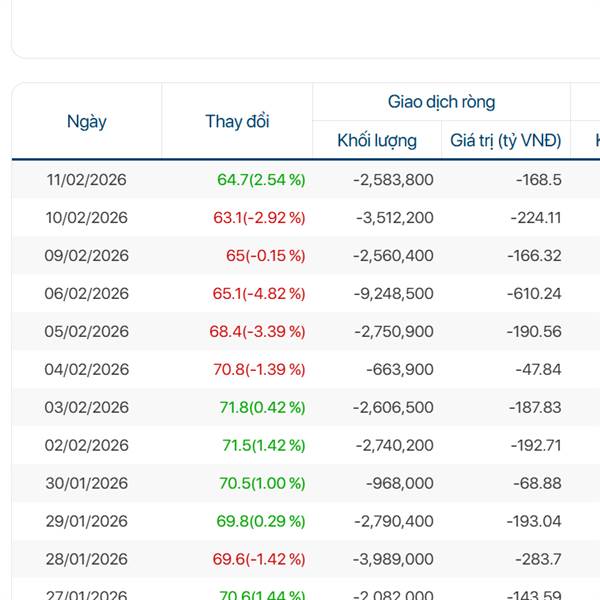Click the -3,989,000 volume cell
This screenshot has width=600, height=600.
[x=393, y=560]
